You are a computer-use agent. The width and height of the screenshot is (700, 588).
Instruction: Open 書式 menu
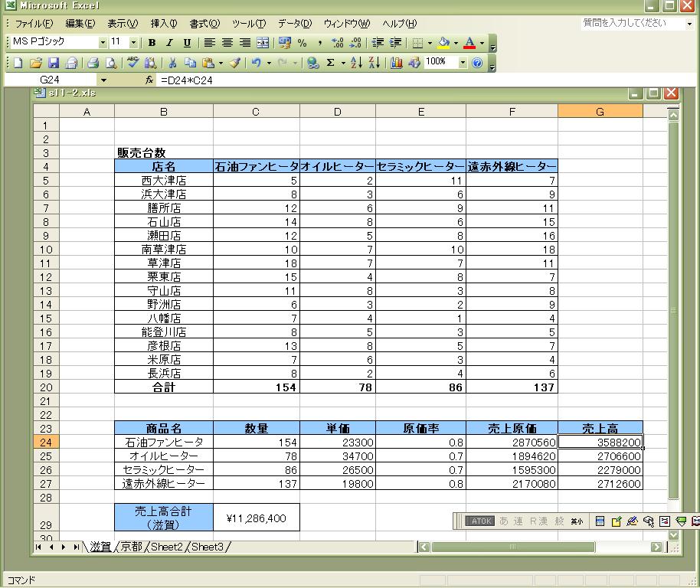(x=204, y=24)
